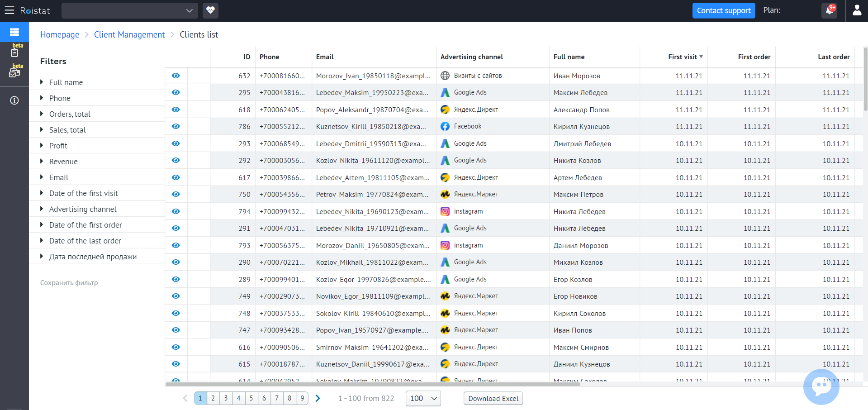Go to page 3
868x410 pixels.
[226, 398]
